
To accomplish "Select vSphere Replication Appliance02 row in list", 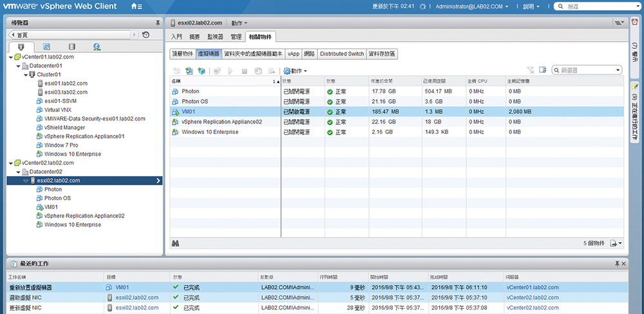I will click(397, 122).
